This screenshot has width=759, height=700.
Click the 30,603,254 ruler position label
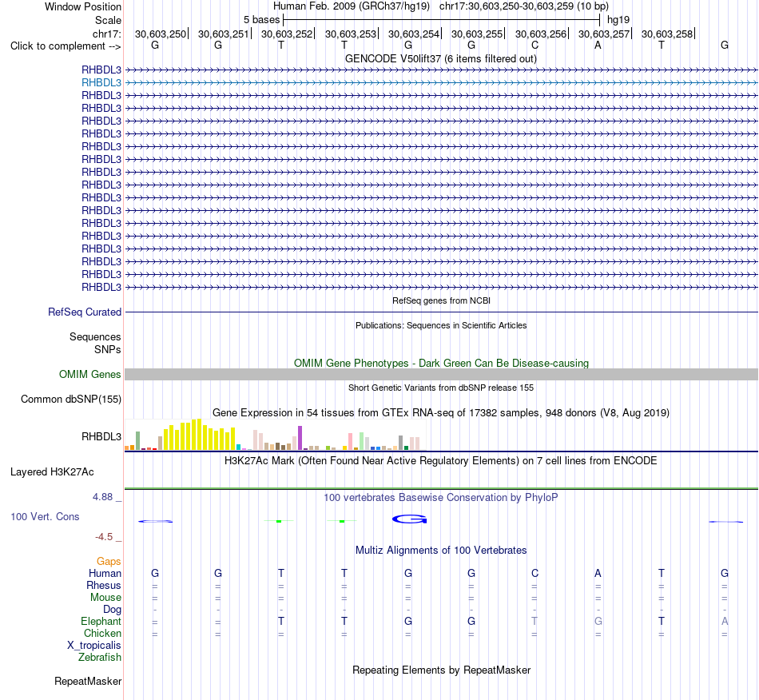pyautogui.click(x=413, y=34)
